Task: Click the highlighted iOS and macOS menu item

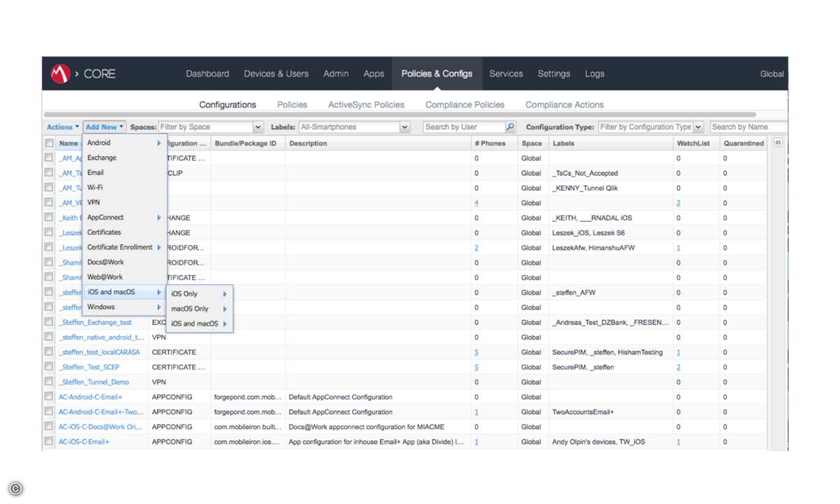Action: pyautogui.click(x=125, y=292)
